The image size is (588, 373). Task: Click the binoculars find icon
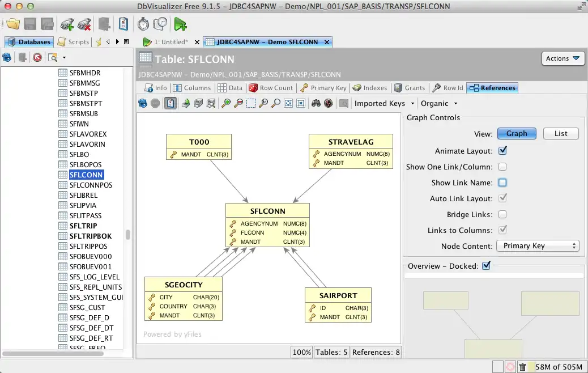(316, 103)
